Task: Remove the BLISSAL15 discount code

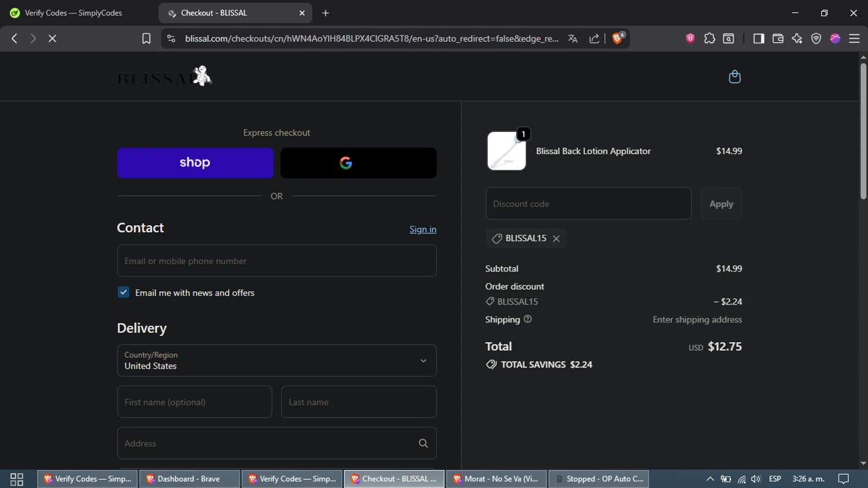Action: [x=556, y=239]
